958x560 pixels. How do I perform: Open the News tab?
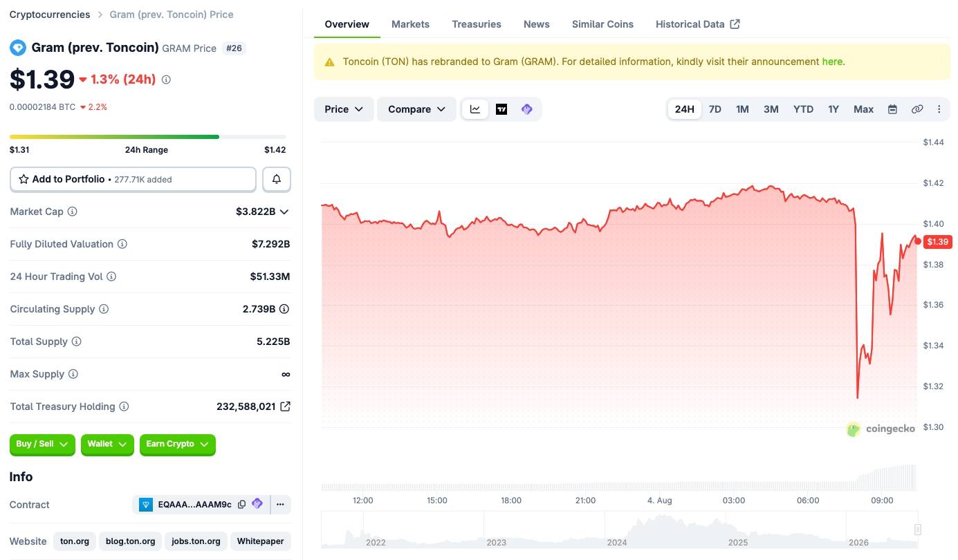pos(537,24)
